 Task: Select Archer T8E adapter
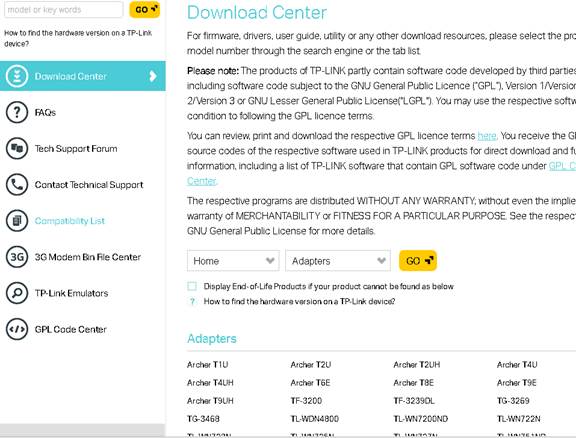coord(414,383)
